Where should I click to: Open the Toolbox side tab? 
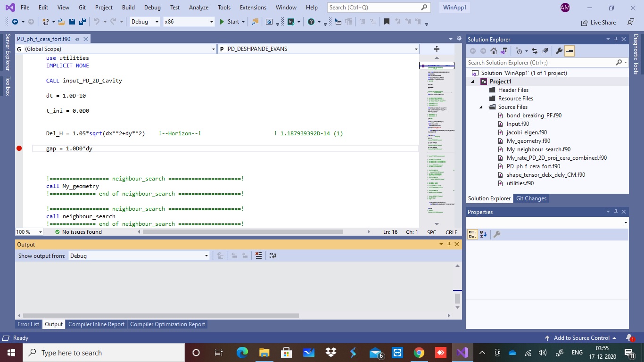8,86
